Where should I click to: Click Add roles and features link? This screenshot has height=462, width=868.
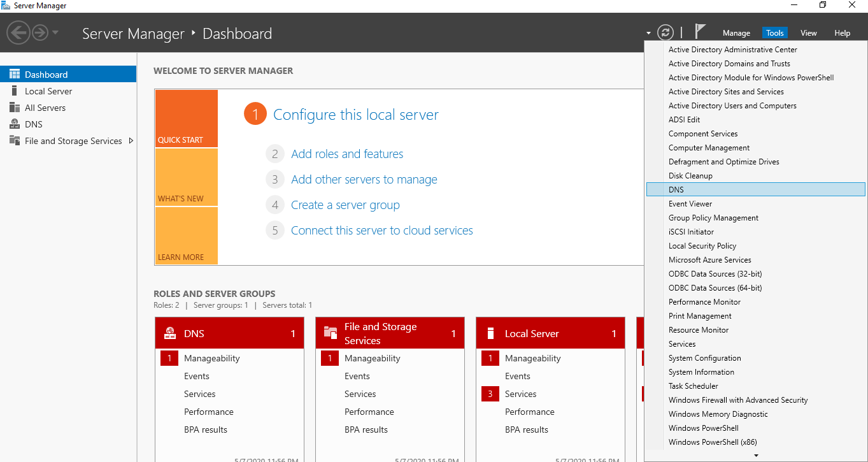pos(347,154)
